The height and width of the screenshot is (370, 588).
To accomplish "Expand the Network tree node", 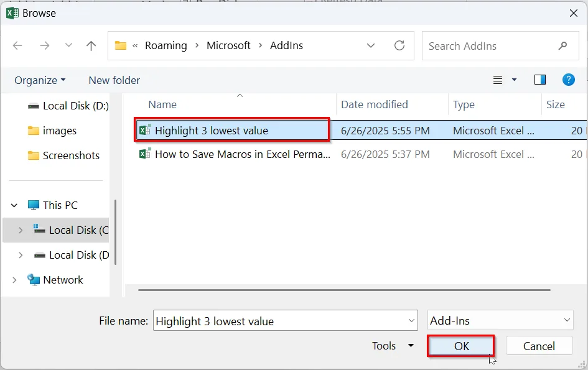I will pyautogui.click(x=14, y=280).
